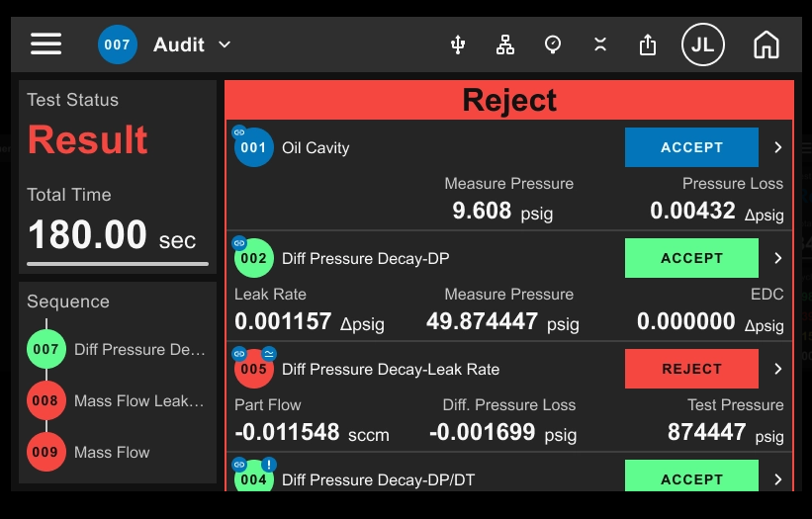Select sequence step 007 Diff Pressure
Screen dimensions: 812x519
[x=116, y=349]
